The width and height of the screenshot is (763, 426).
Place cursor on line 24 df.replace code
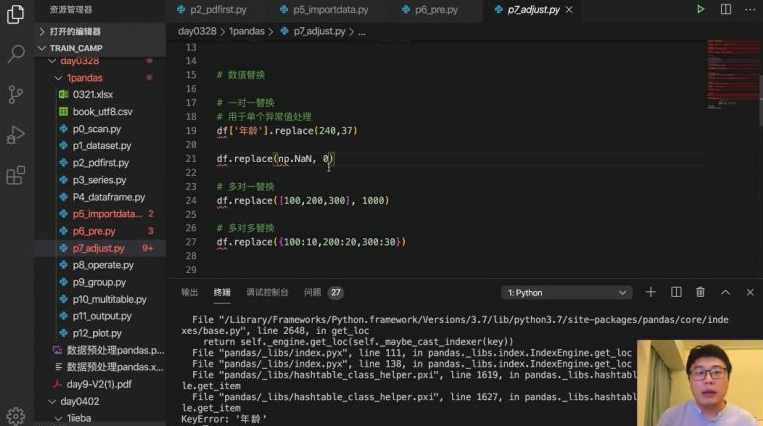[303, 200]
